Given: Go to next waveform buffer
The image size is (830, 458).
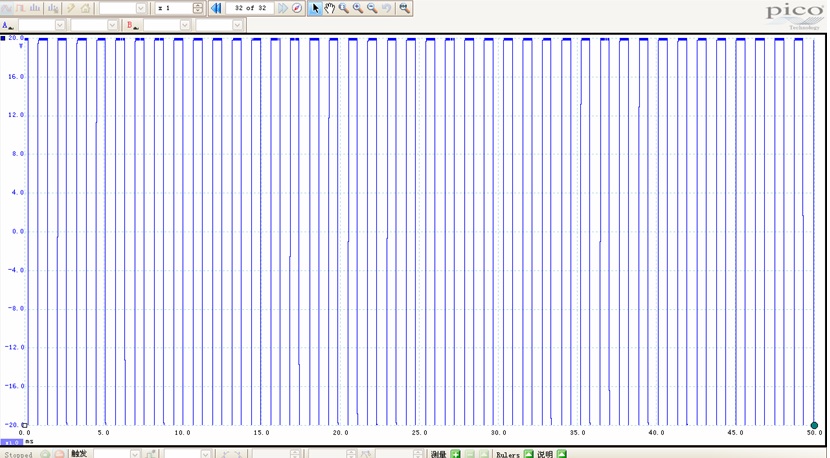Looking at the screenshot, I should 283,8.
